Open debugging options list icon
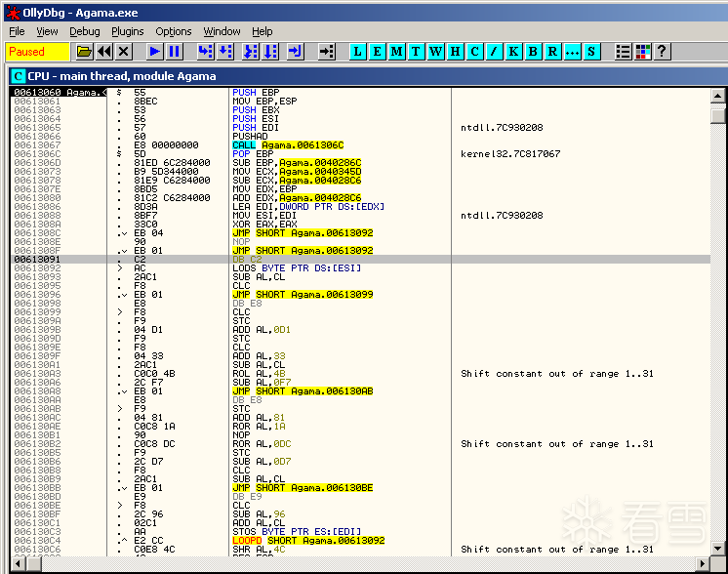Viewport: 728px width, 574px height. (x=623, y=51)
